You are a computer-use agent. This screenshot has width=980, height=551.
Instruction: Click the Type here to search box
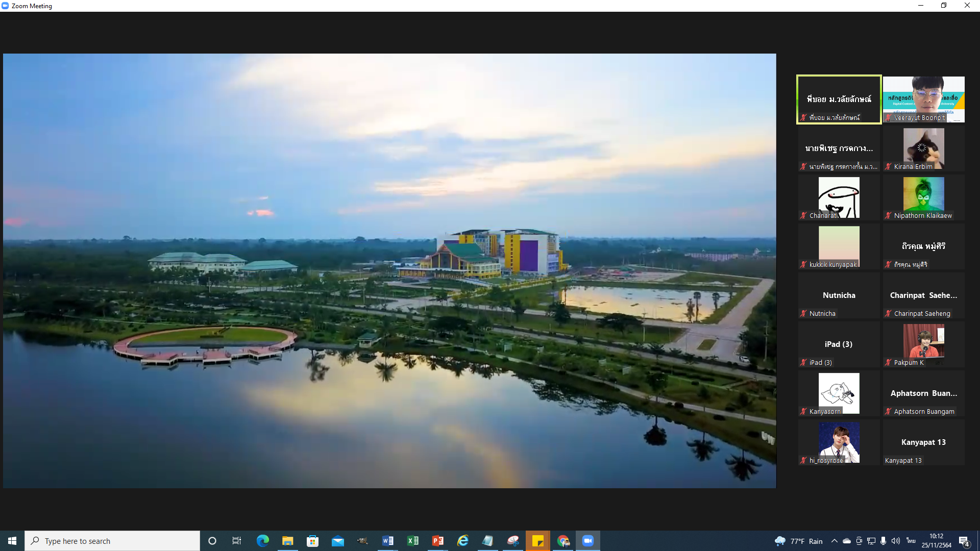tap(112, 541)
